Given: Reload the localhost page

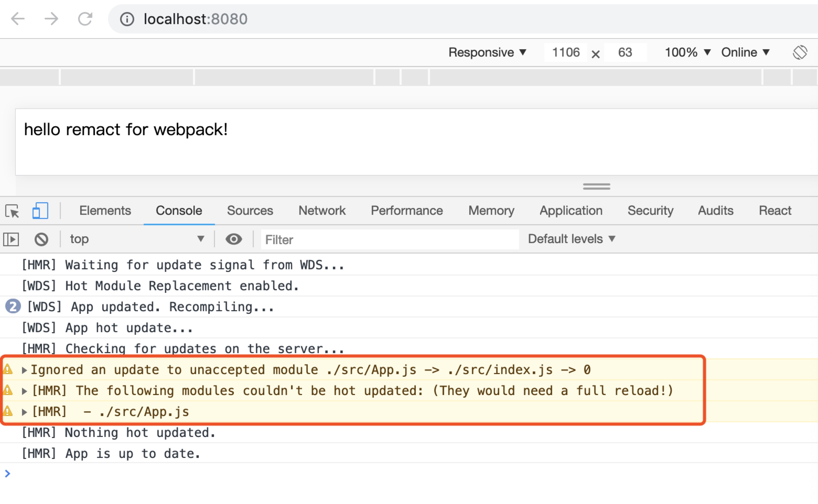Looking at the screenshot, I should coord(85,19).
